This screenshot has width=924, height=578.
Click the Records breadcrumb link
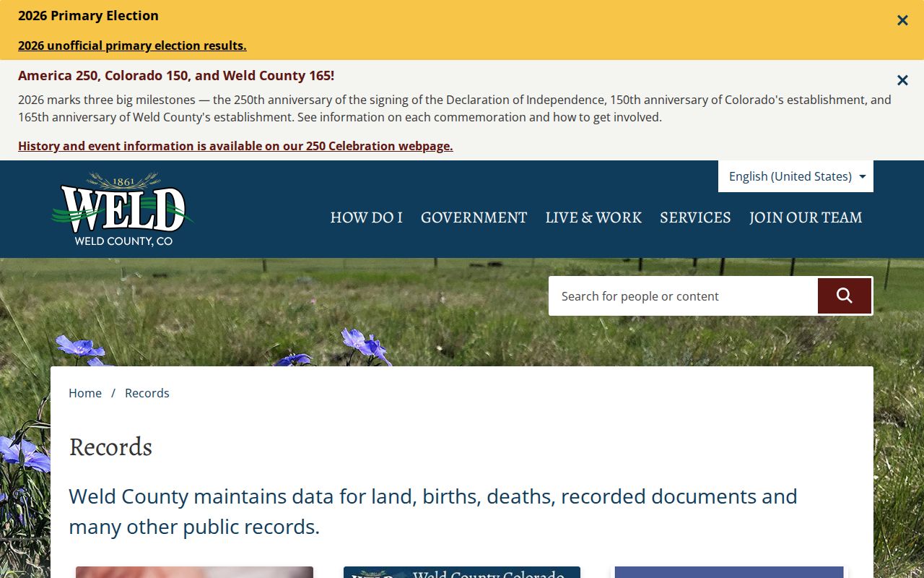pos(147,393)
